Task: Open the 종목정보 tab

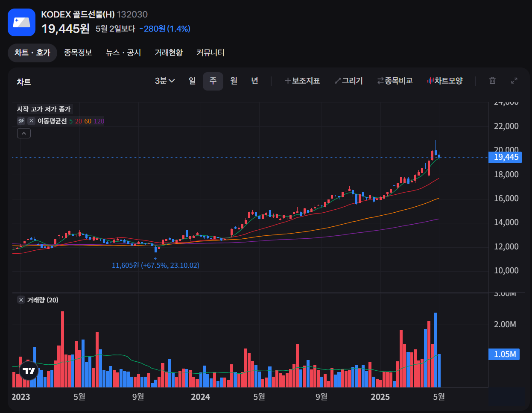Action: click(78, 53)
